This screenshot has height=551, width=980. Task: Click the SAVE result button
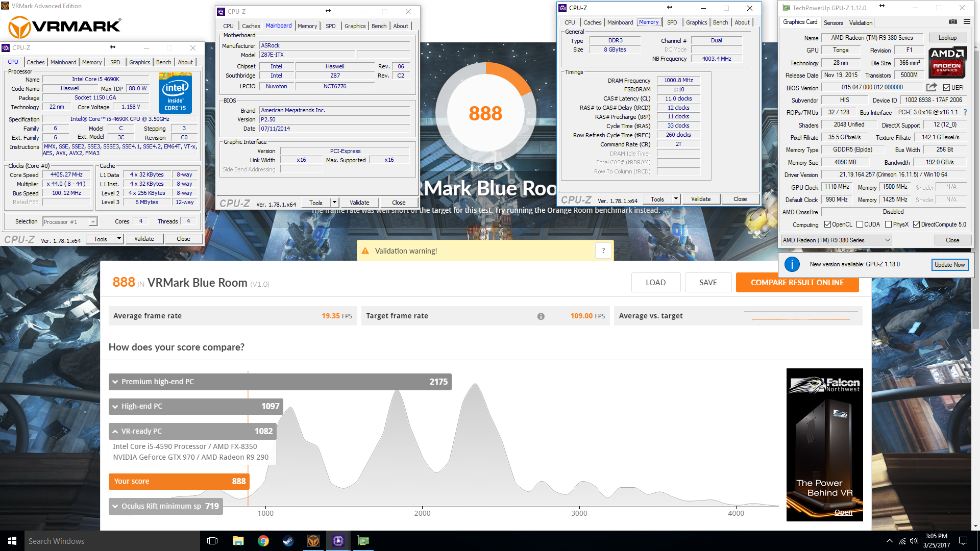click(708, 283)
